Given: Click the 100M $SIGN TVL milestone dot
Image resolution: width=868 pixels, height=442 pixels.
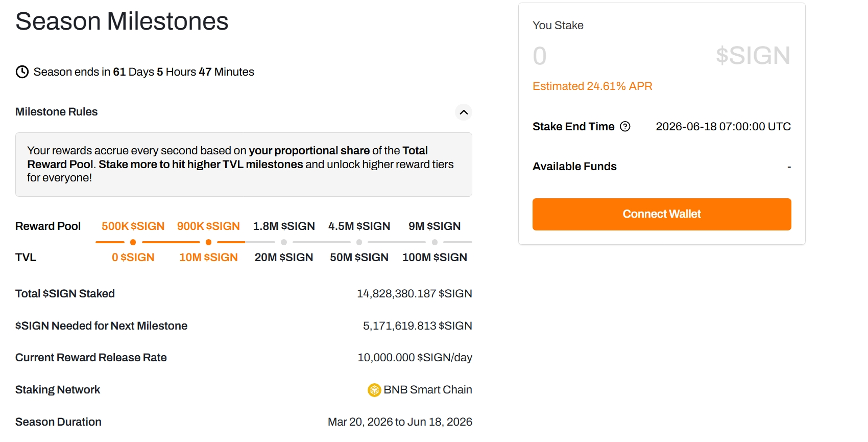Looking at the screenshot, I should 435,242.
